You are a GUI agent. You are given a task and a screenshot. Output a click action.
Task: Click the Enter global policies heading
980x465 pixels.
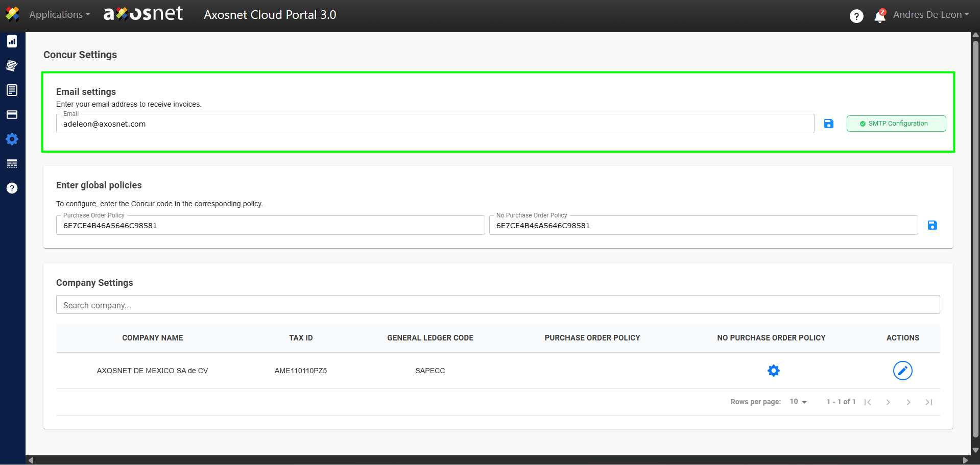[x=99, y=185]
